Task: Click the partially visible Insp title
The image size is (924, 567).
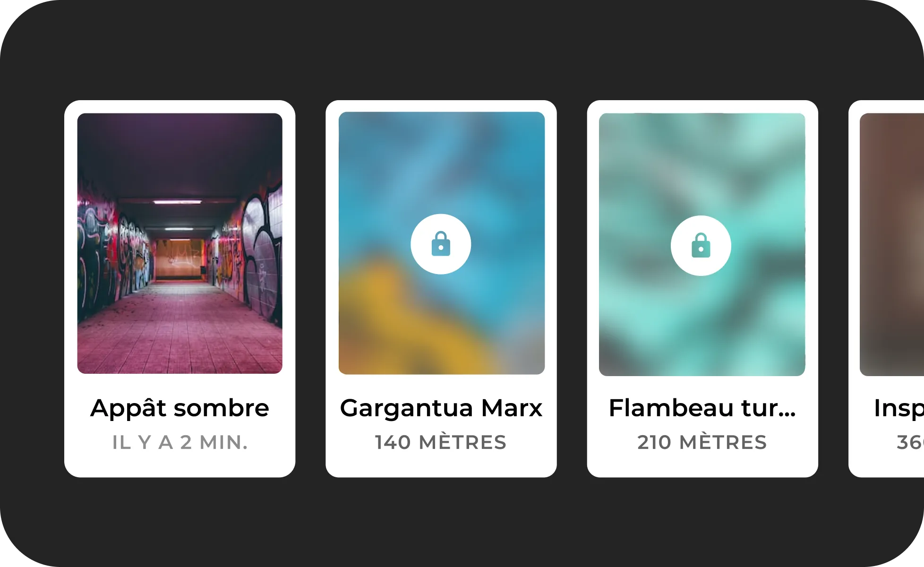Action: pos(899,408)
